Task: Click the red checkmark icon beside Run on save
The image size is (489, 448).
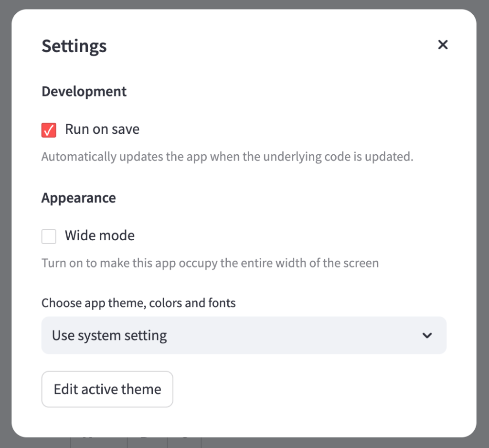Action: pos(49,130)
